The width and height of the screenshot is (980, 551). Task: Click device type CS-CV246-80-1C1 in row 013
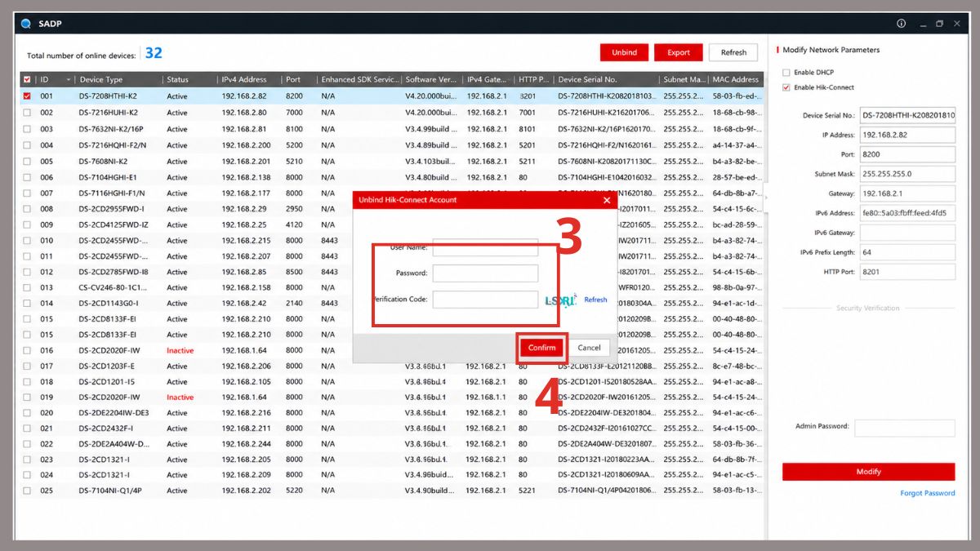click(112, 287)
